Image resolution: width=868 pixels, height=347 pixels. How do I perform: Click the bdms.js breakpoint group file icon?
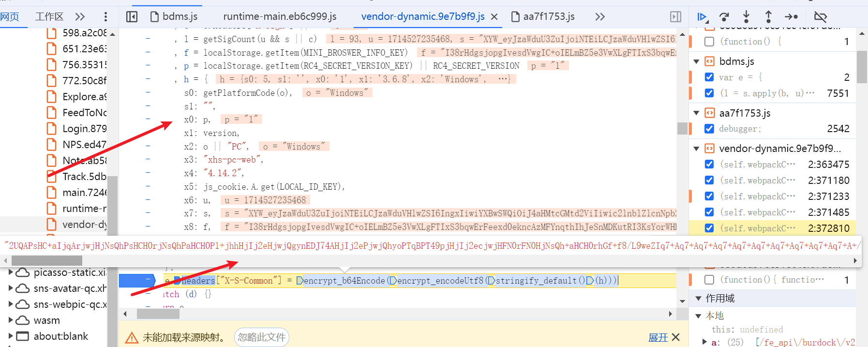click(x=709, y=61)
